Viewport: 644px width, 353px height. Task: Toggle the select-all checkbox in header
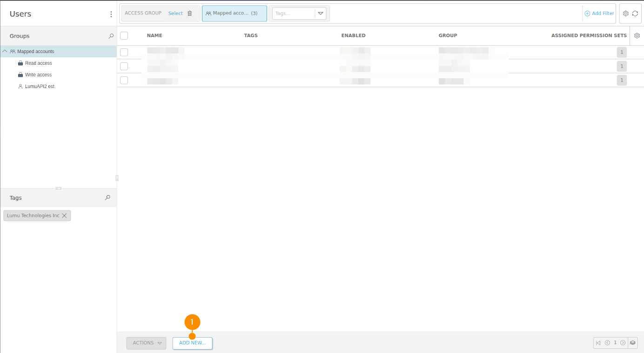(x=124, y=35)
